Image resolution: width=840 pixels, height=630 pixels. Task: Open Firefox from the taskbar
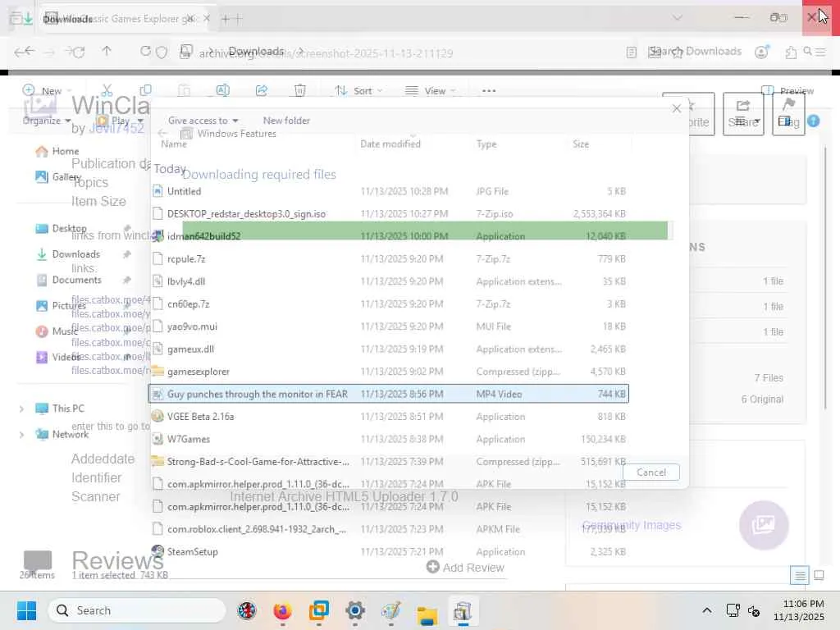282,610
